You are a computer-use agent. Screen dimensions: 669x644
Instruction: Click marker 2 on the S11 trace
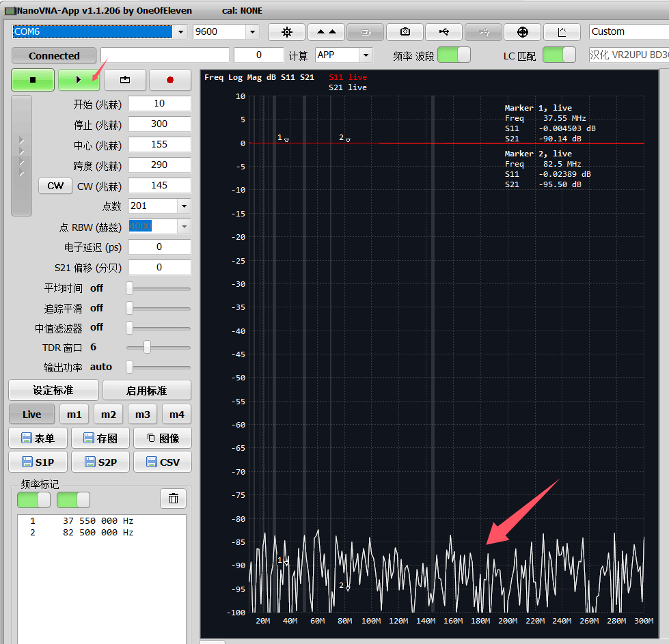point(348,140)
